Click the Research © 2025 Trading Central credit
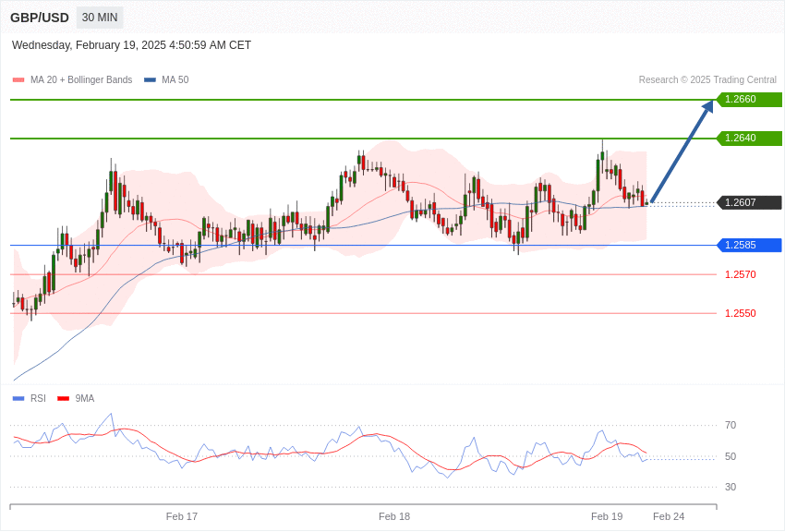This screenshot has height=532, width=785. pyautogui.click(x=707, y=79)
